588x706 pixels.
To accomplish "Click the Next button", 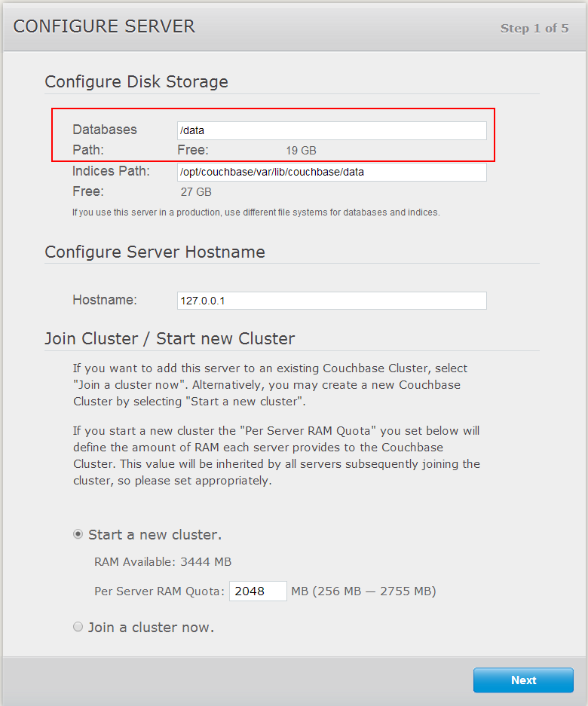I will click(523, 680).
